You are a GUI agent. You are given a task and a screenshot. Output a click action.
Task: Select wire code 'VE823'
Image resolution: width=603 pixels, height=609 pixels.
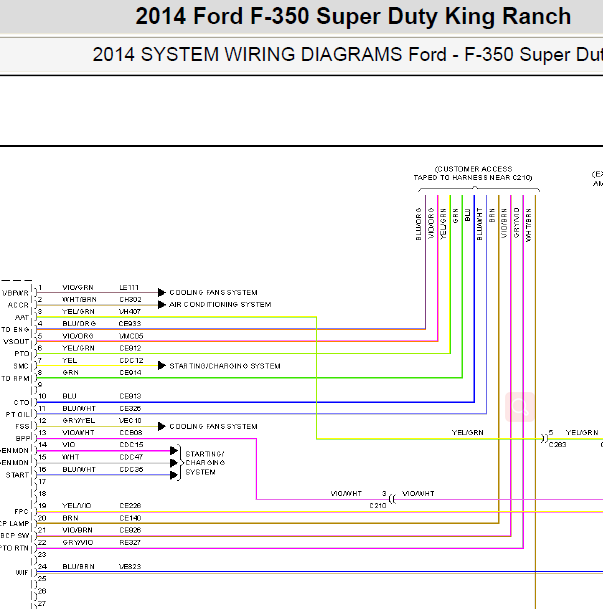click(x=130, y=567)
